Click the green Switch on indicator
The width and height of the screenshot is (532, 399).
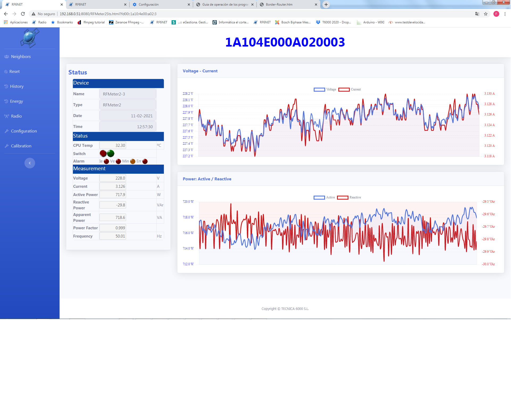point(111,153)
